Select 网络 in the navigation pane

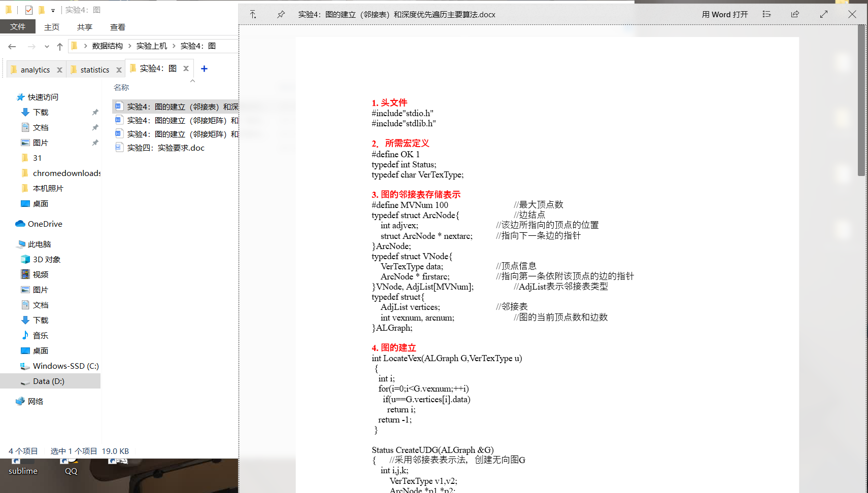point(35,401)
